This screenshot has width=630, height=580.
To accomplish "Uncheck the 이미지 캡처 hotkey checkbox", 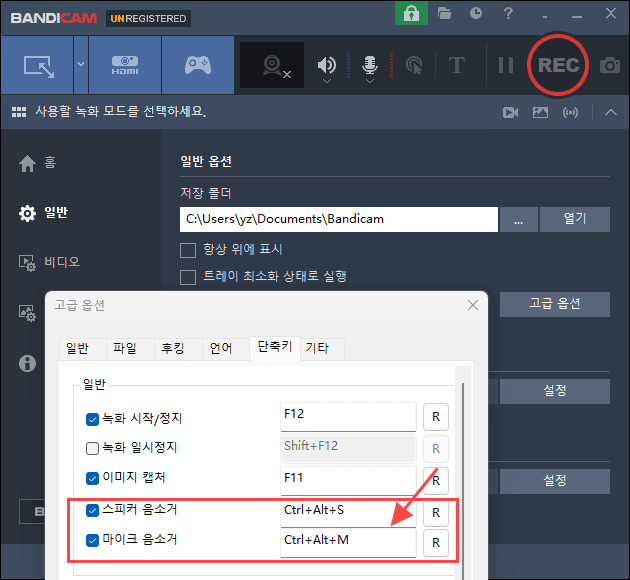I will [x=92, y=478].
